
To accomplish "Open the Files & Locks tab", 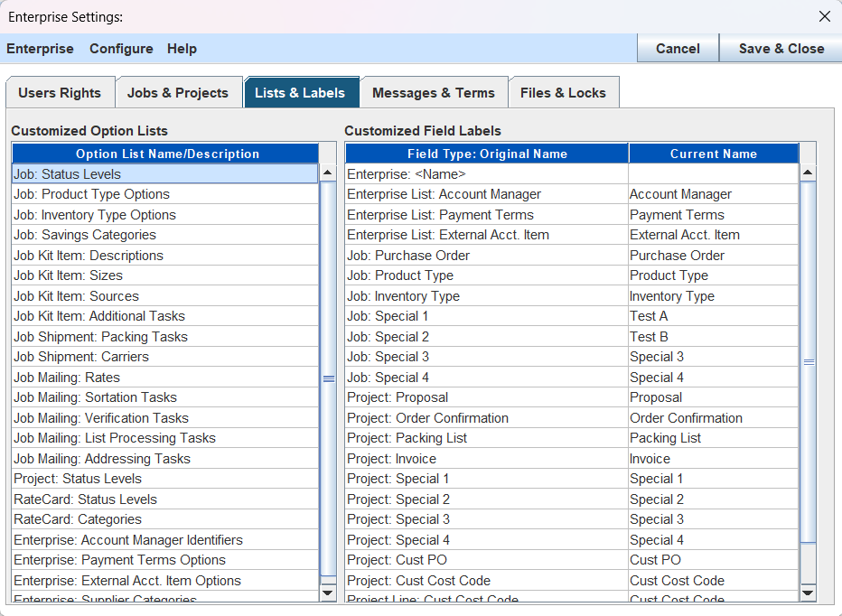I will coord(563,93).
